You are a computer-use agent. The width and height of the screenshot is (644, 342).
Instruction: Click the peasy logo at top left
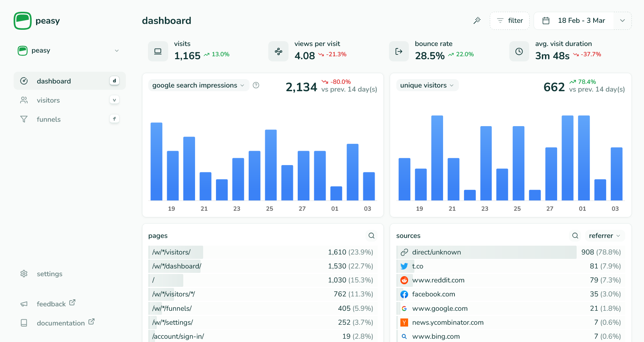tap(22, 21)
